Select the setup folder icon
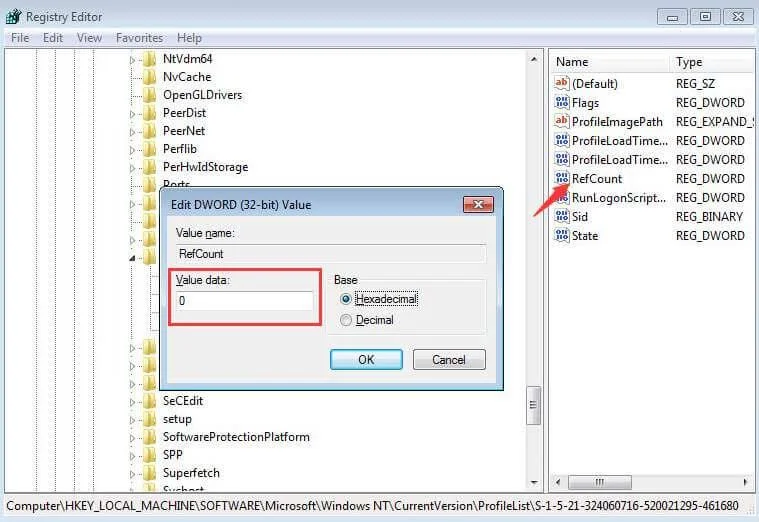 (x=150, y=419)
